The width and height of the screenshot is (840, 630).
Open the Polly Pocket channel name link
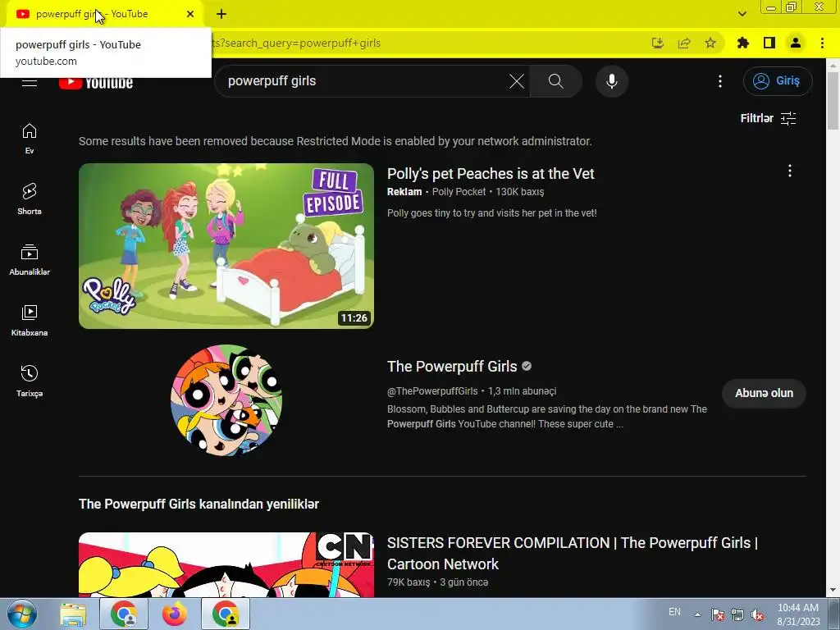(x=459, y=192)
